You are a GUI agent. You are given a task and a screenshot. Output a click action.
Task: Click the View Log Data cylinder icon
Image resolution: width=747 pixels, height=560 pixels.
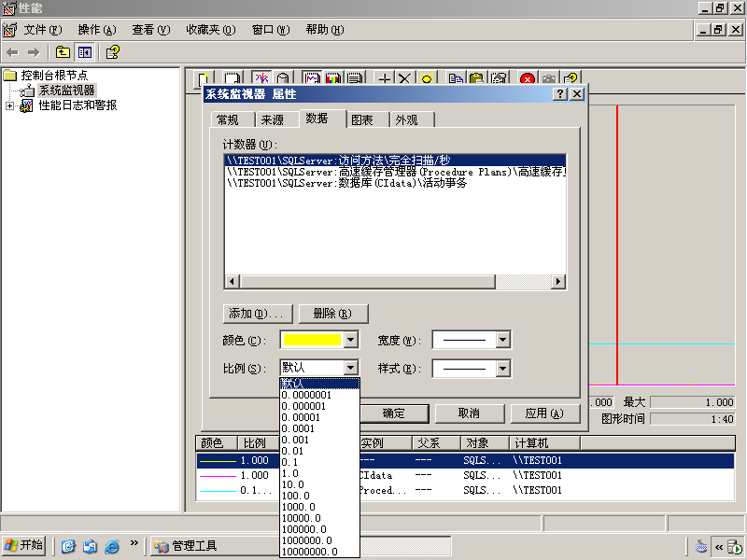tap(283, 78)
